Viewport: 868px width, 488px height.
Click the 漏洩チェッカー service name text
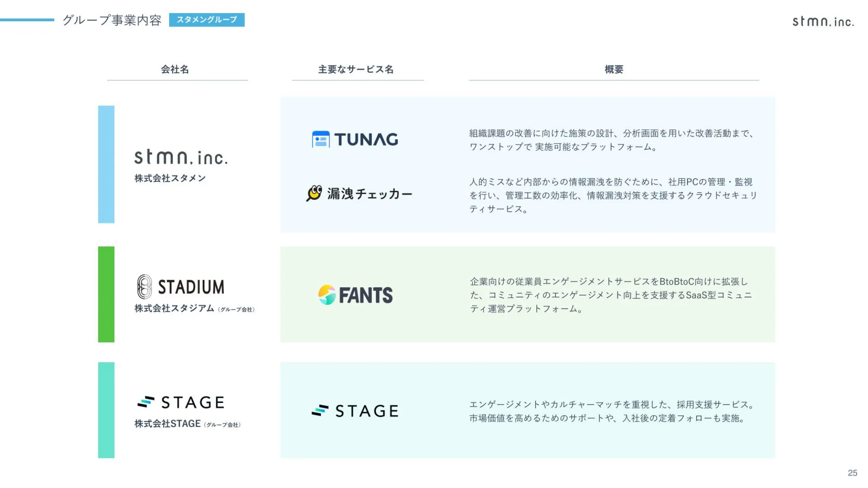[x=370, y=194]
